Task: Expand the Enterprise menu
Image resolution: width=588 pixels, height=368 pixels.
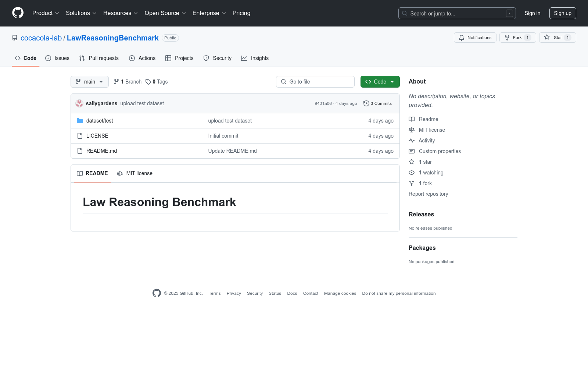Action: click(209, 13)
